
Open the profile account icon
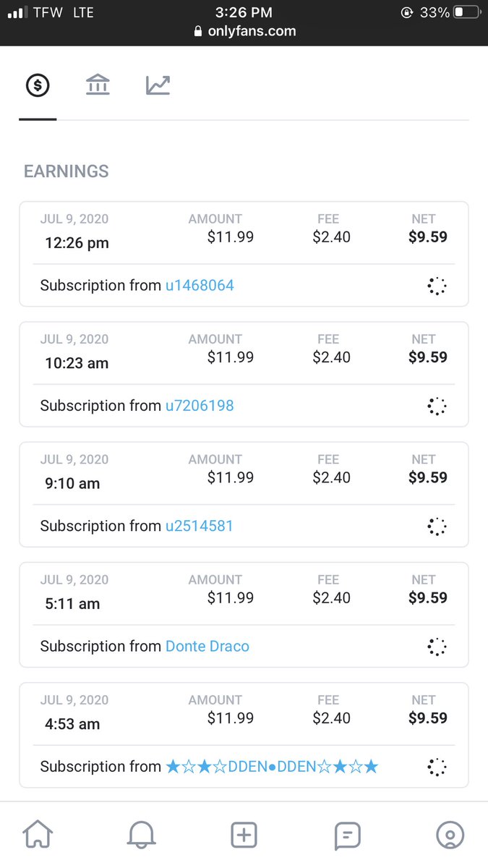click(450, 835)
